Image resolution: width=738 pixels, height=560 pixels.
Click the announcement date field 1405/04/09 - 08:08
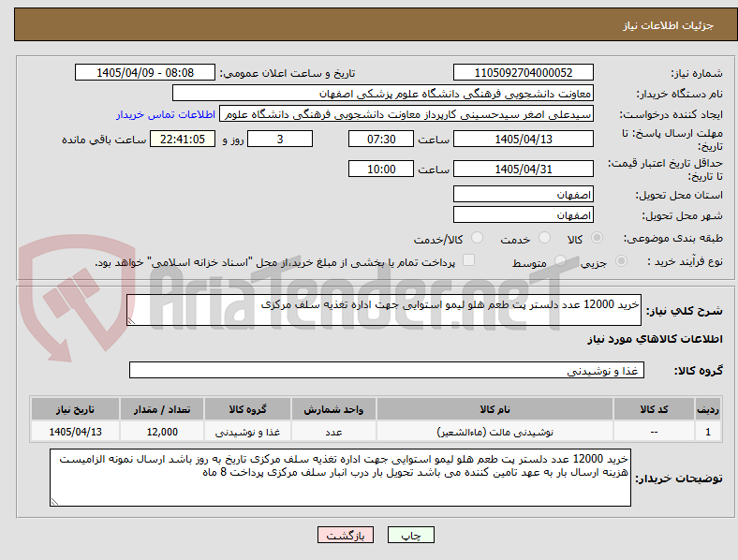pyautogui.click(x=145, y=72)
